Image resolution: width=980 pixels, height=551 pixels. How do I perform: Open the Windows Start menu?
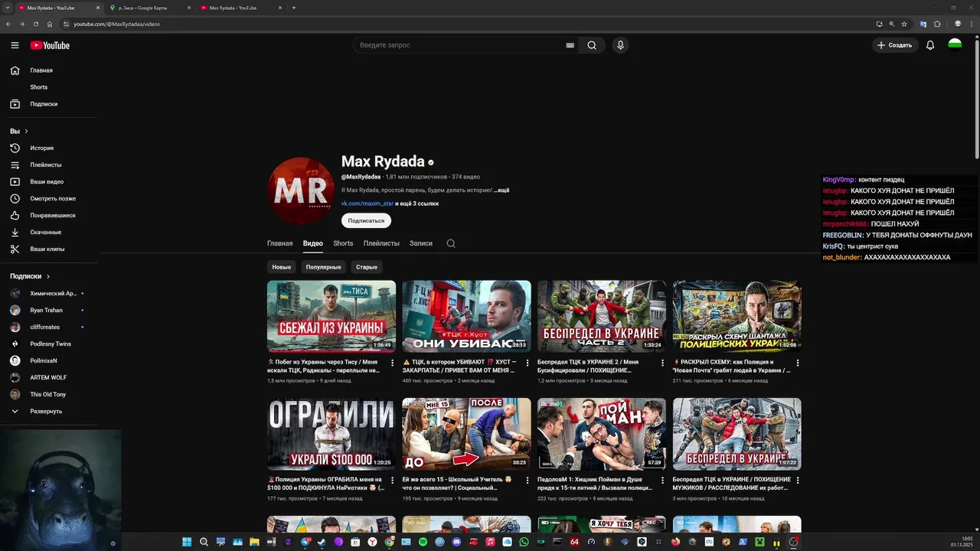coord(187,542)
